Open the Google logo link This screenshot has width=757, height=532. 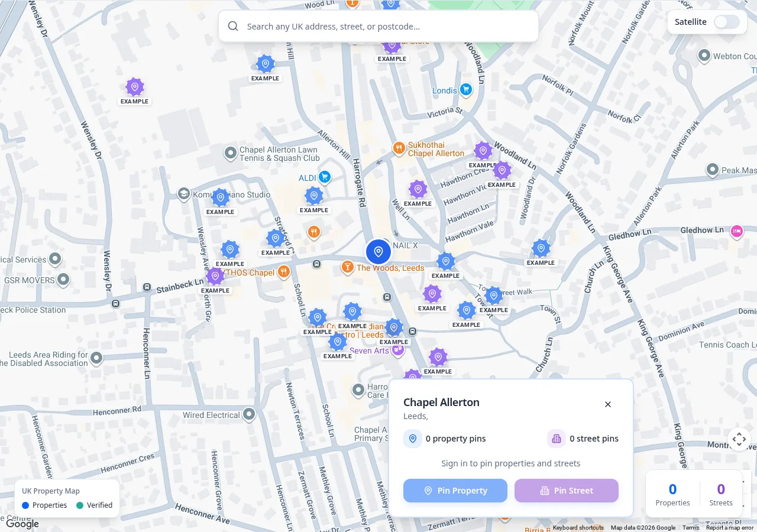pos(22,524)
